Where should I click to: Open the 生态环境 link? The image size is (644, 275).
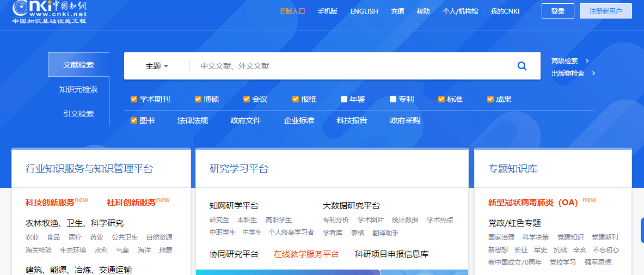(x=73, y=250)
